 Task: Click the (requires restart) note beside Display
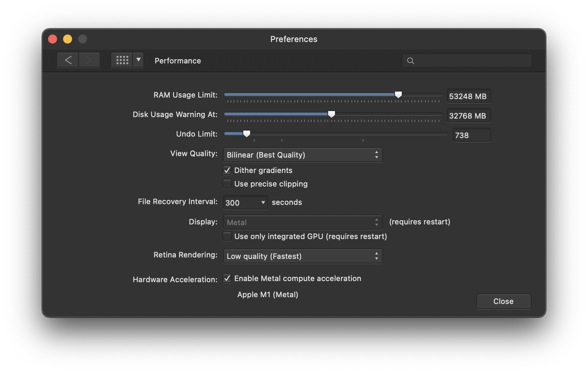(420, 222)
